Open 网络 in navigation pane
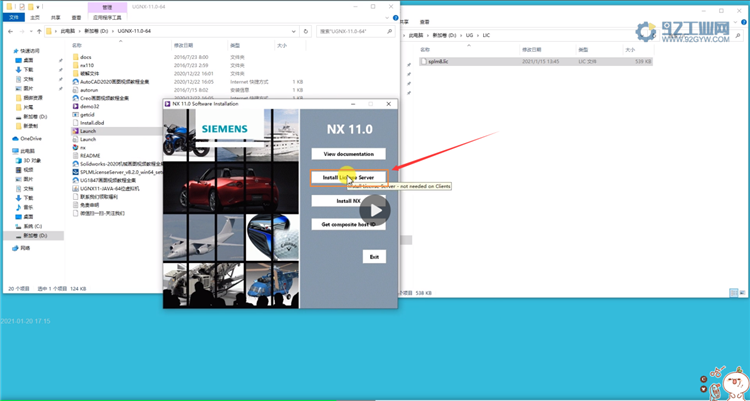Viewport: 750px width, 401px height. (x=25, y=248)
